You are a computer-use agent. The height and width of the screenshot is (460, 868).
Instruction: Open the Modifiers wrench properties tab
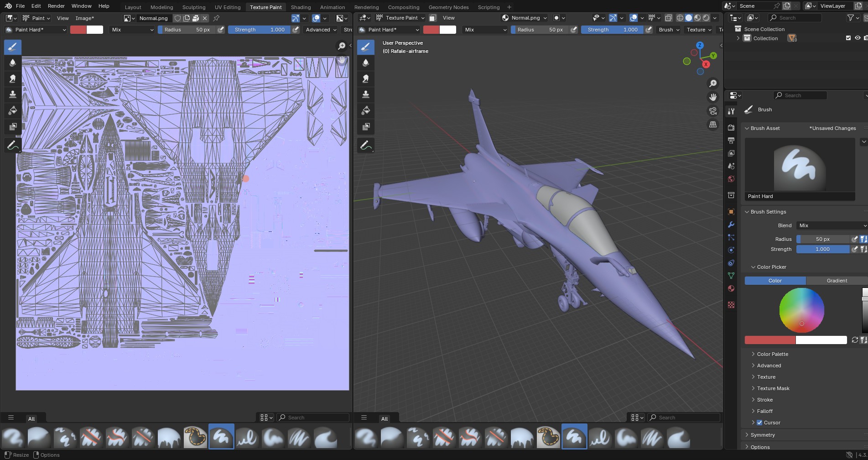click(731, 225)
